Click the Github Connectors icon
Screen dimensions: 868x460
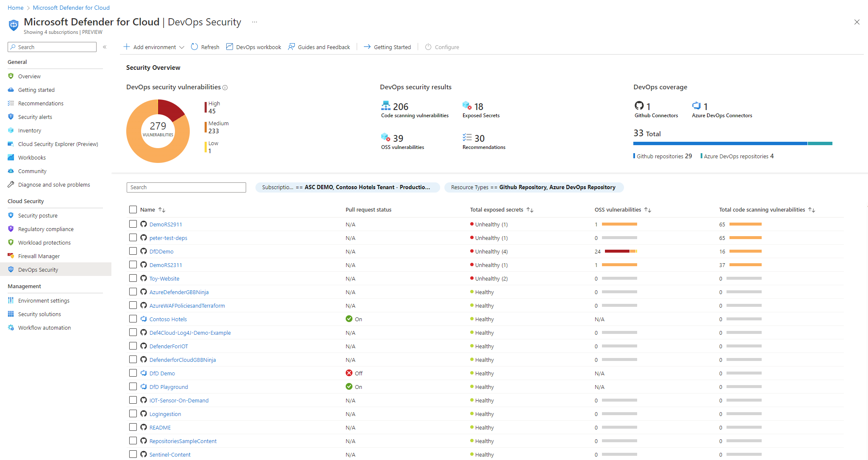tap(639, 106)
